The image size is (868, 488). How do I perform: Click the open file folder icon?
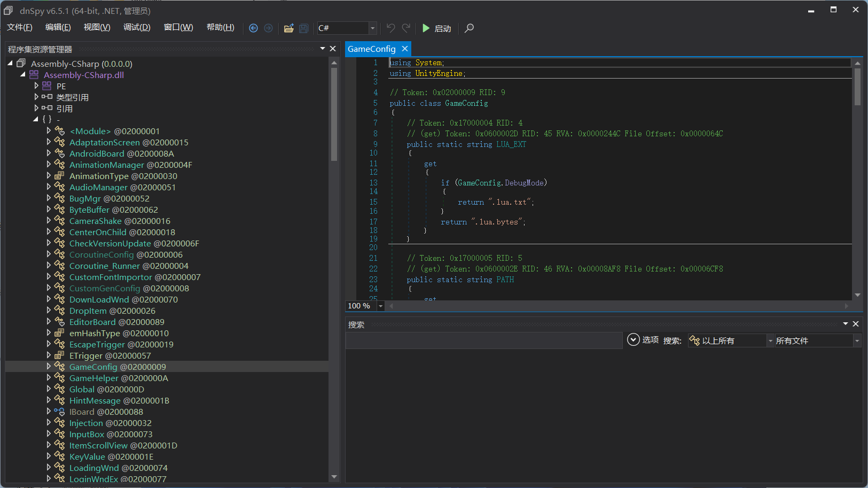tap(288, 28)
